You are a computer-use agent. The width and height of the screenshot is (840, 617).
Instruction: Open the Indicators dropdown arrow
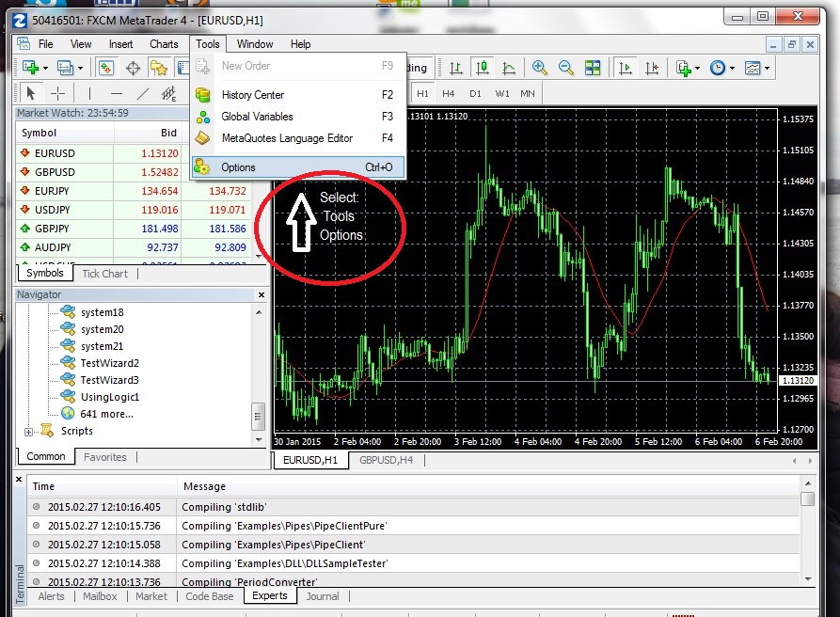tap(697, 68)
